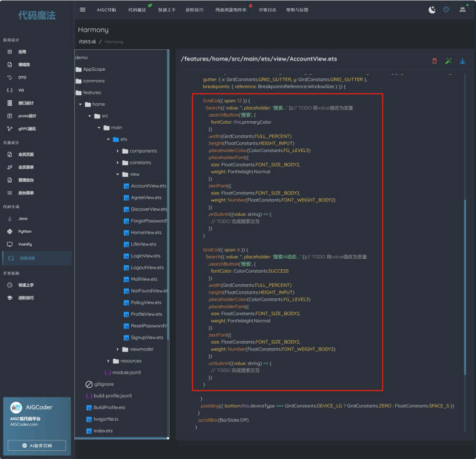Viewport: 476px width, 459px height.
Task: Click the red delete icon above code
Action: (434, 61)
